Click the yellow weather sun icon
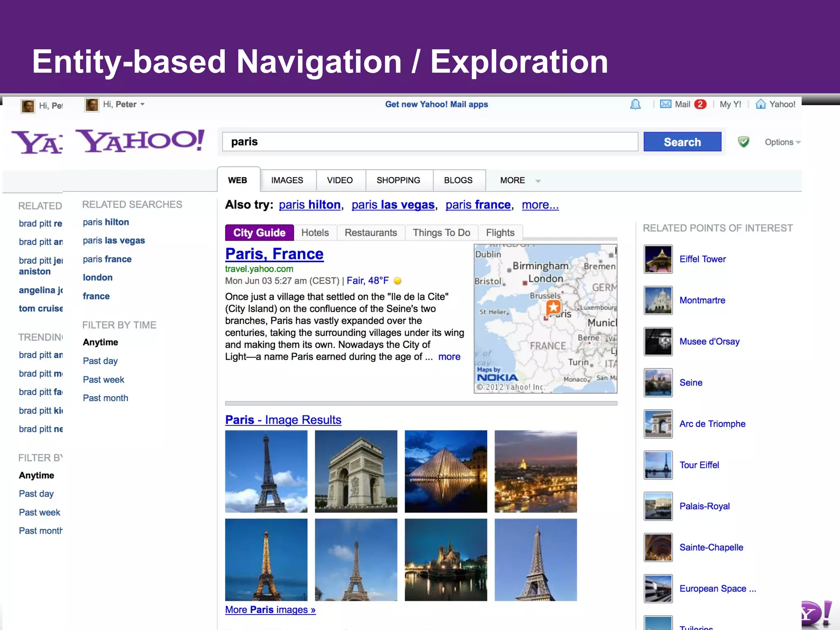The height and width of the screenshot is (630, 840). pyautogui.click(x=397, y=281)
